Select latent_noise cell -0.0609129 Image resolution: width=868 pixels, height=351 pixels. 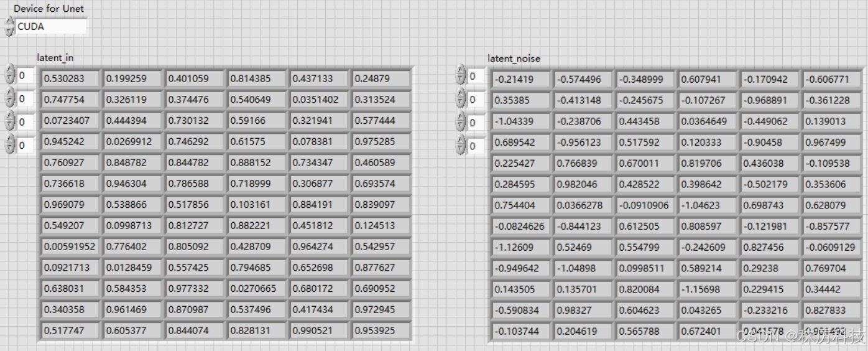[x=832, y=247]
